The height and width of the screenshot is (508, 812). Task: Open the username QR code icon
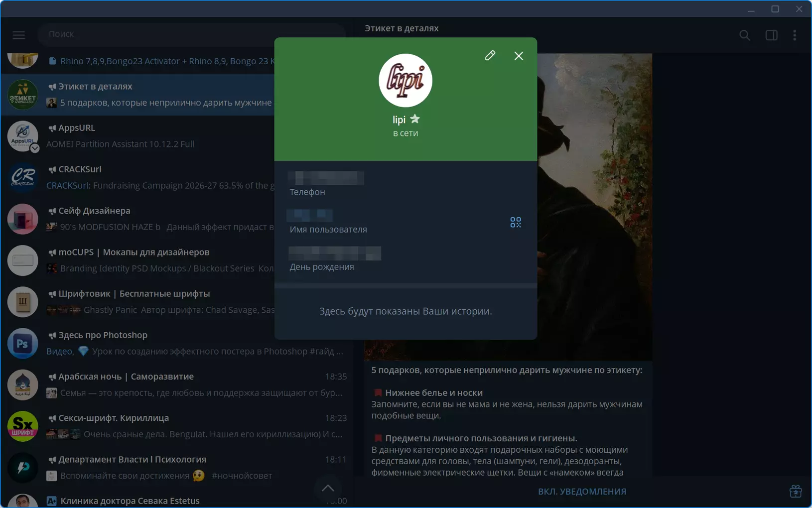516,222
